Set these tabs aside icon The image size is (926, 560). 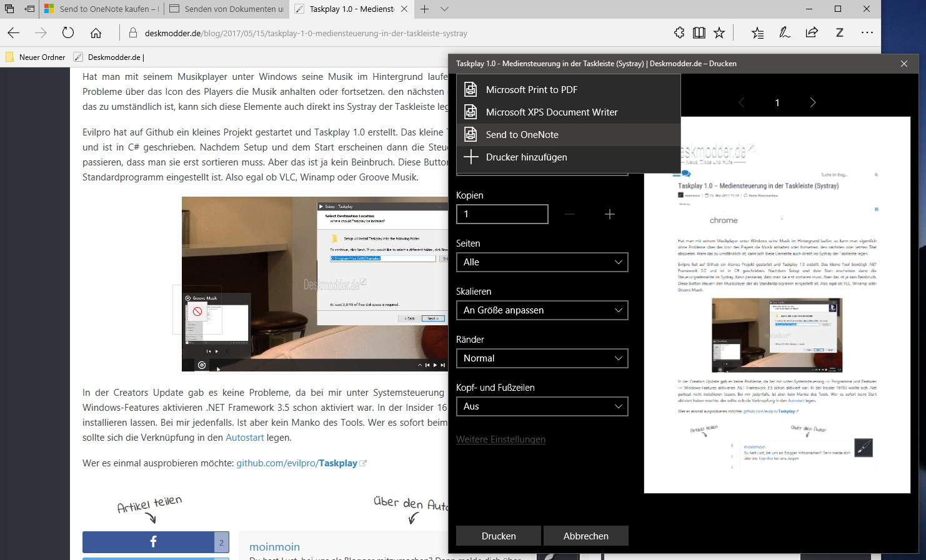point(29,9)
